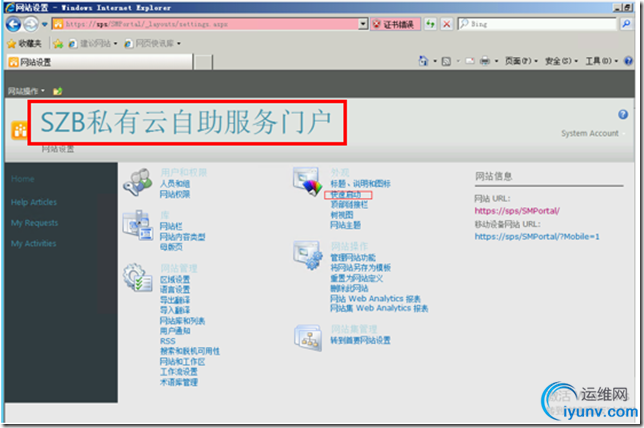Open 网站和工作区 sites and workspaces link
The width and height of the screenshot is (644, 428).
182,362
